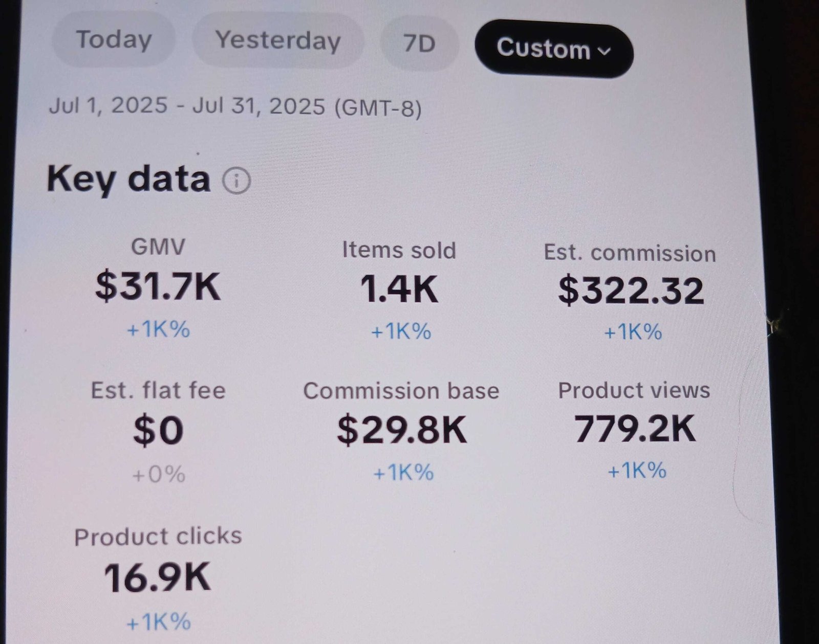Click the Key data heading
The image size is (819, 644).
pyautogui.click(x=128, y=179)
